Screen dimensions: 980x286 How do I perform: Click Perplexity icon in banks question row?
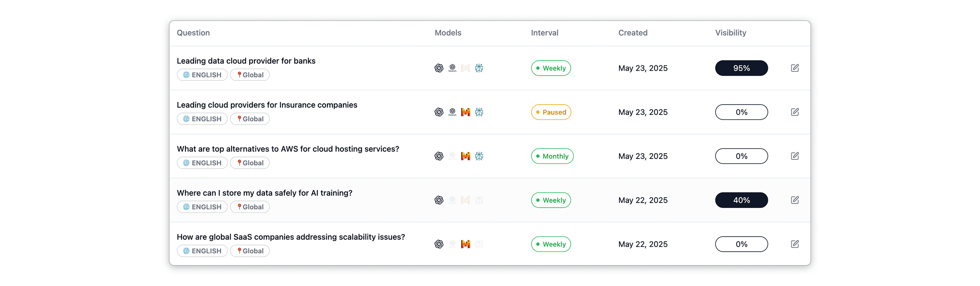pyautogui.click(x=479, y=68)
